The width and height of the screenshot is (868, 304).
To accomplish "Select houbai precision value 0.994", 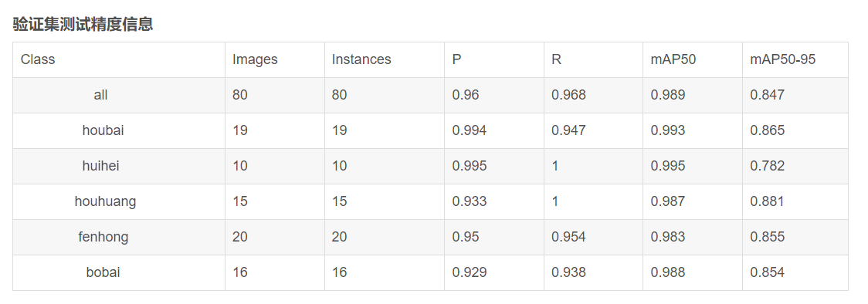I will [x=470, y=130].
